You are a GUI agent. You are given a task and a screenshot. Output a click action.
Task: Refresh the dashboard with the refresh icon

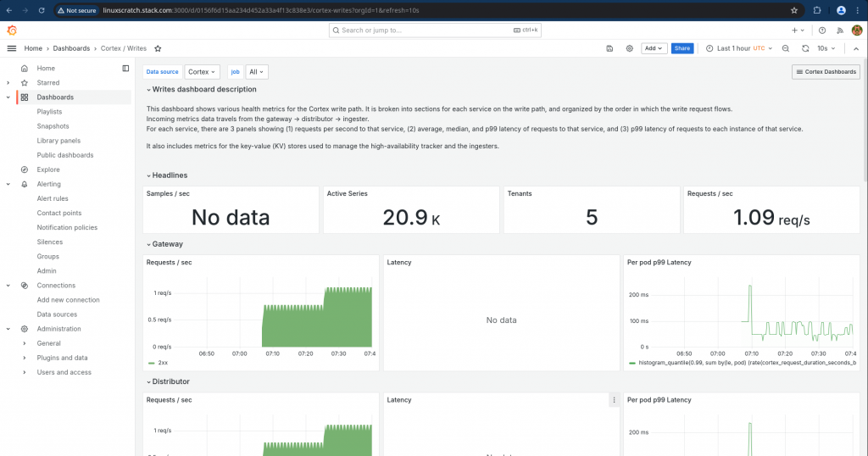(x=805, y=48)
